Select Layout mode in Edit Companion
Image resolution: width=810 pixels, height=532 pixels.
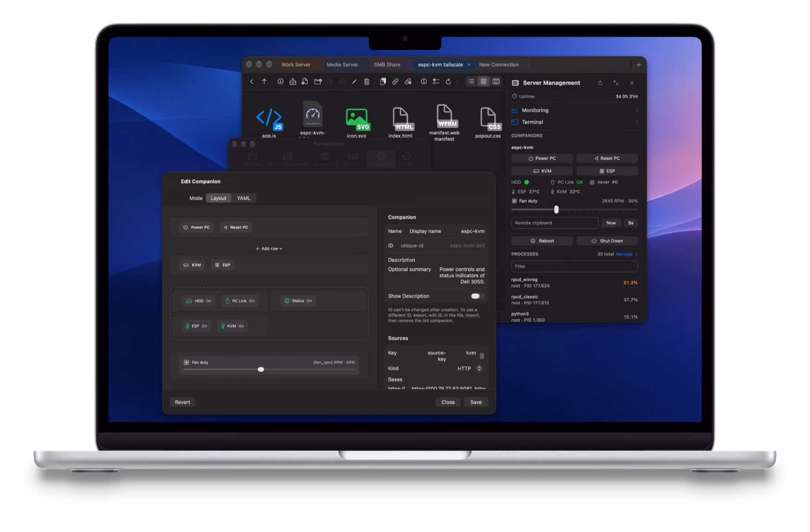(218, 198)
